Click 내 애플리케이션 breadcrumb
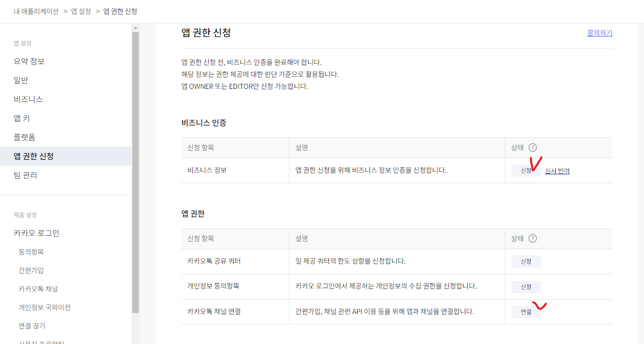Screen dimensions: 644x344 (x=36, y=11)
